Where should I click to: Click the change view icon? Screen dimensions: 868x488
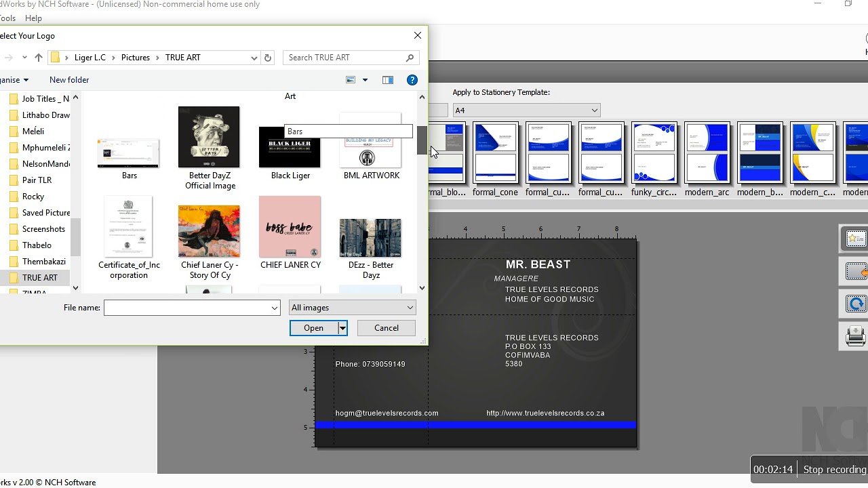coord(351,80)
